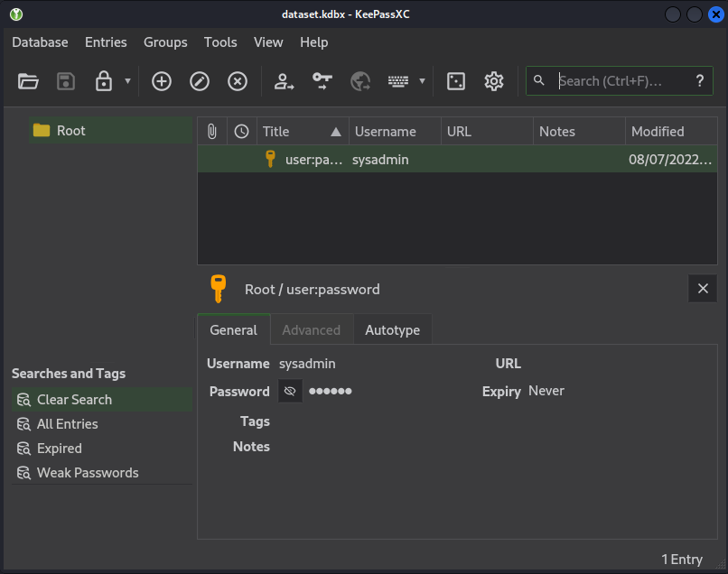
Task: Close the entry preview panel
Action: [x=703, y=289]
